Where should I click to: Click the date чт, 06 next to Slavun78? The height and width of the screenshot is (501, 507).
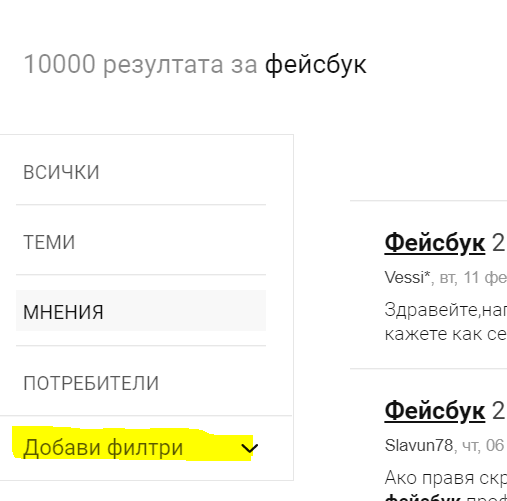tap(485, 446)
